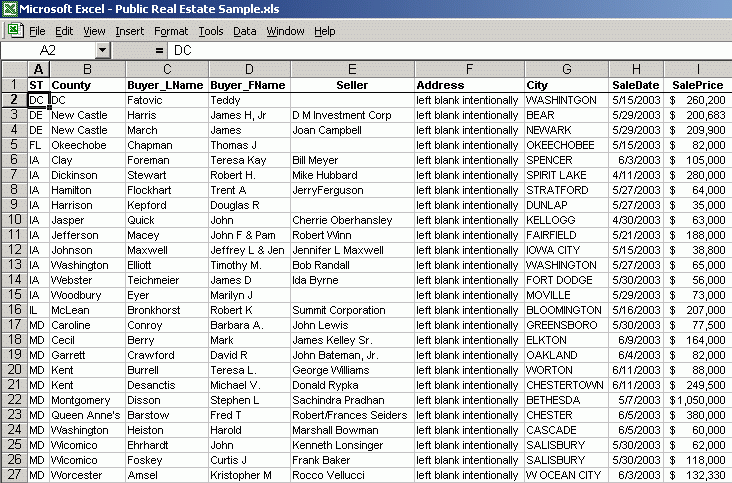Screen dimensions: 732x483
Task: Click the BLOOMINGTON city cell
Action: 567,310
